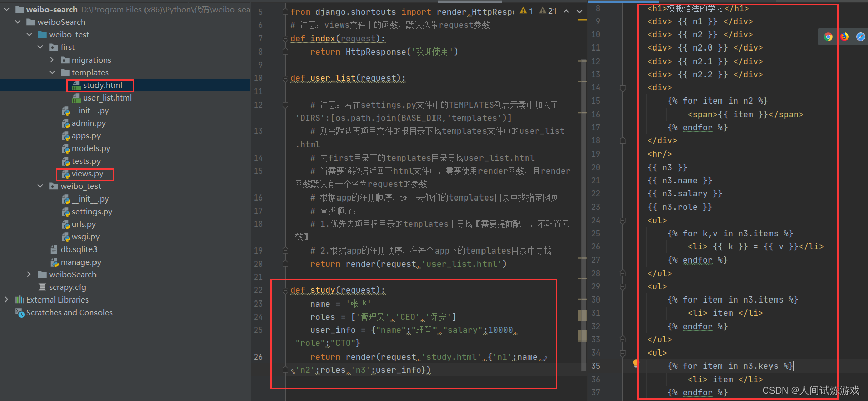Viewport: 868px width, 401px height.
Task: Open page preview in Chrome browser
Action: click(x=828, y=37)
